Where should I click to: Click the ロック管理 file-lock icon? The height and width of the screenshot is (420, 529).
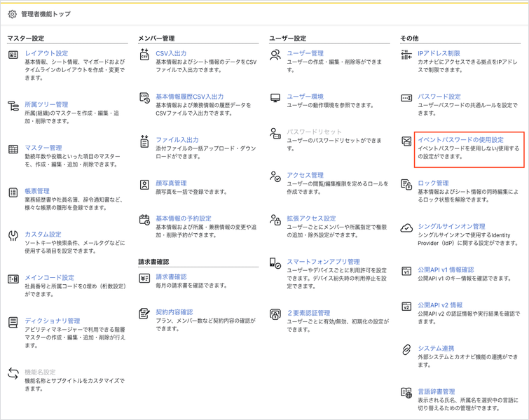pos(406,184)
